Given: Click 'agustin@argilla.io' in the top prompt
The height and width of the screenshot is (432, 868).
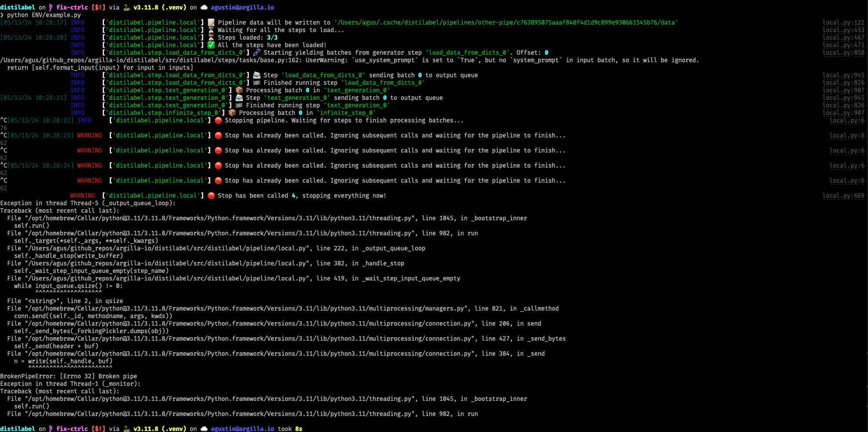Looking at the screenshot, I should (242, 8).
